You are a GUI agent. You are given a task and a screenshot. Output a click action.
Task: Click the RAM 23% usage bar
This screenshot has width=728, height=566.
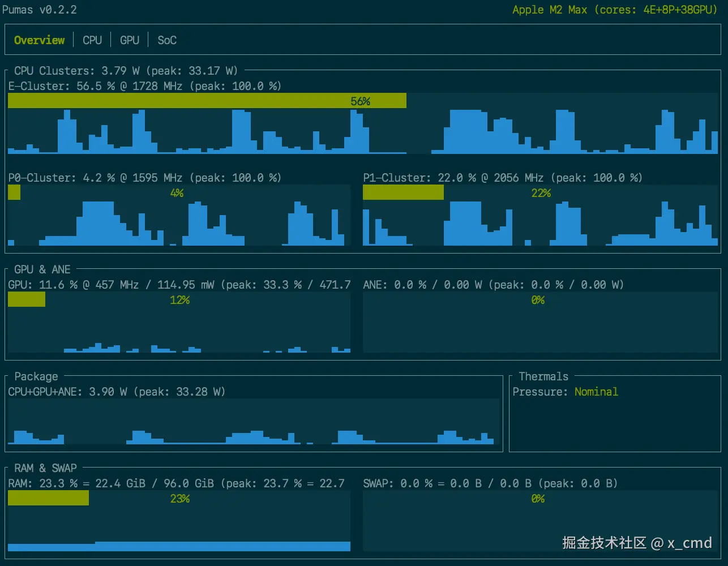pos(179,498)
